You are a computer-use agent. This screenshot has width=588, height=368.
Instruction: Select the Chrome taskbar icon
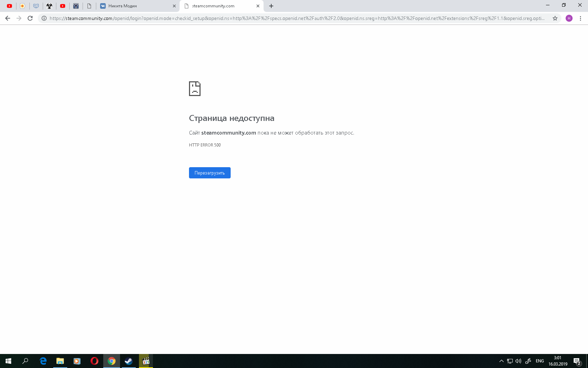[112, 361]
